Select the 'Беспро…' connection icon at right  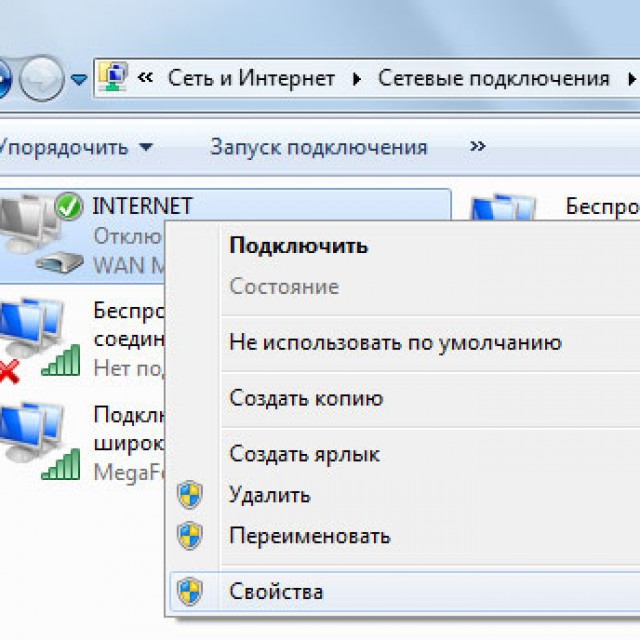click(x=502, y=207)
